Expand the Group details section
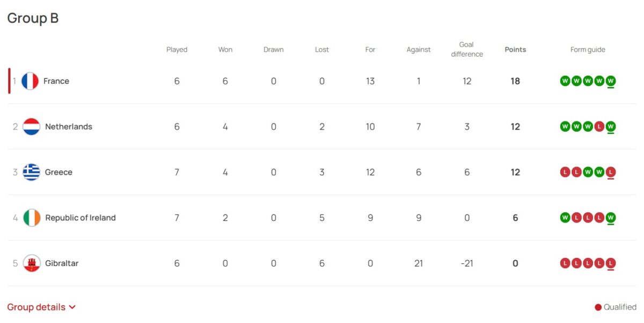Image resolution: width=644 pixels, height=323 pixels. click(41, 307)
